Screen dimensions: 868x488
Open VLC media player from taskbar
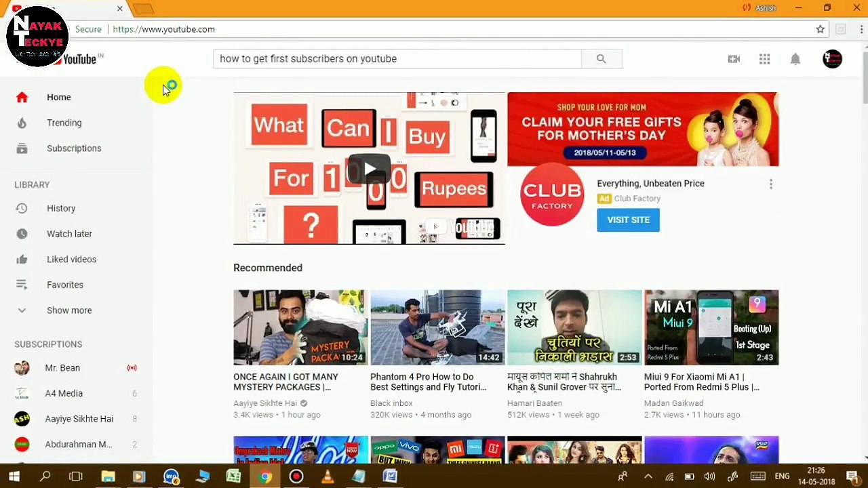click(328, 476)
